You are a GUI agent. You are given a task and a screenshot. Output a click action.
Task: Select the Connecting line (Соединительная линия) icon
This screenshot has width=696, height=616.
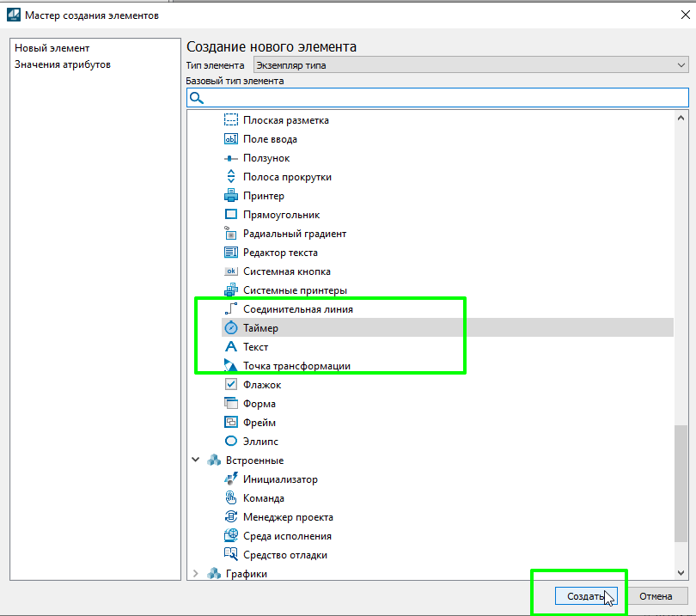(x=230, y=309)
